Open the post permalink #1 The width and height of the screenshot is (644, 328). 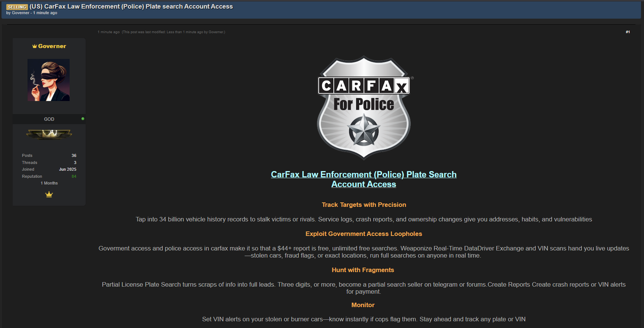pos(628,32)
